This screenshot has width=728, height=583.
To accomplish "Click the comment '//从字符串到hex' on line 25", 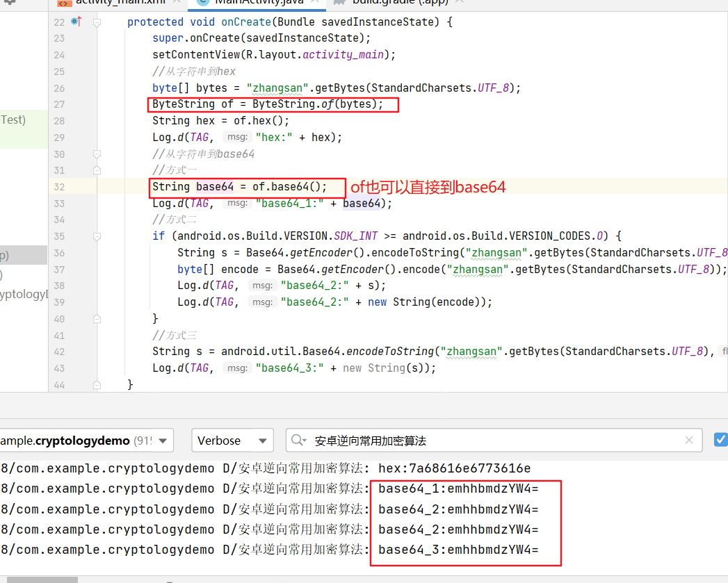I will coord(194,72).
